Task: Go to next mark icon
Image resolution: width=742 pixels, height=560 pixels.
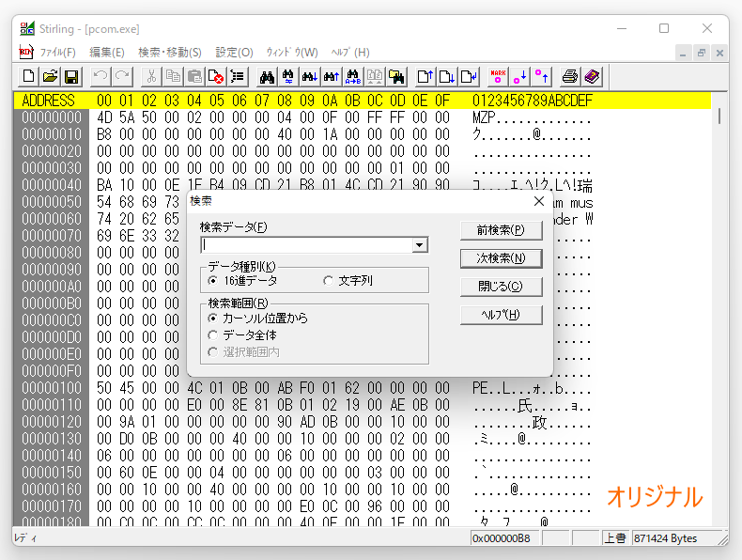Action: [519, 77]
